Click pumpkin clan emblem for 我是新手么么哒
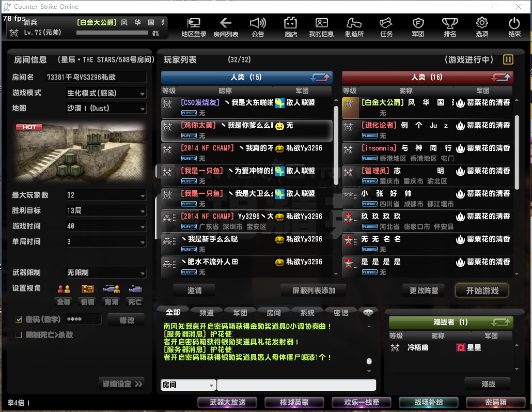This screenshot has width=532, height=412. [x=279, y=239]
